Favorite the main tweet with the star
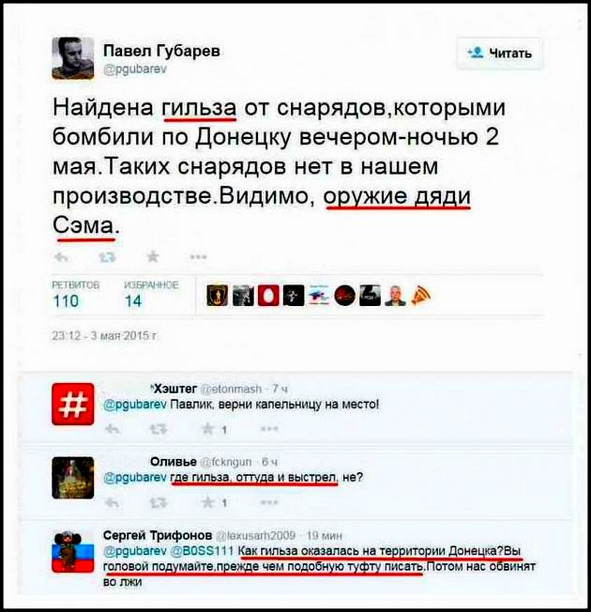 [153, 256]
